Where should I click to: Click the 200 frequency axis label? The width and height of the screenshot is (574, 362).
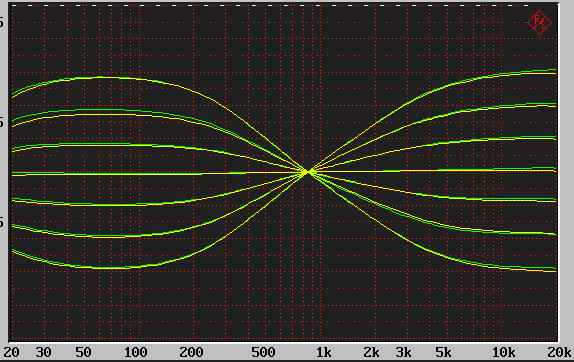tap(191, 352)
